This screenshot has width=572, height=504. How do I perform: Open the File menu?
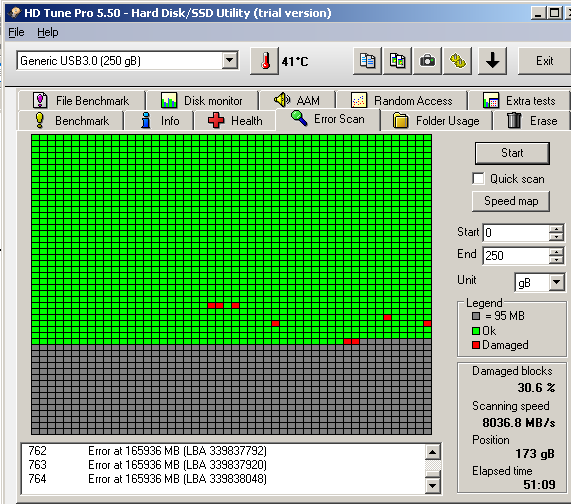coord(16,32)
